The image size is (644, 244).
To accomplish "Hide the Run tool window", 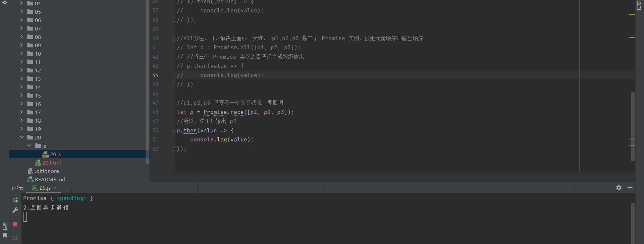I will 630,188.
